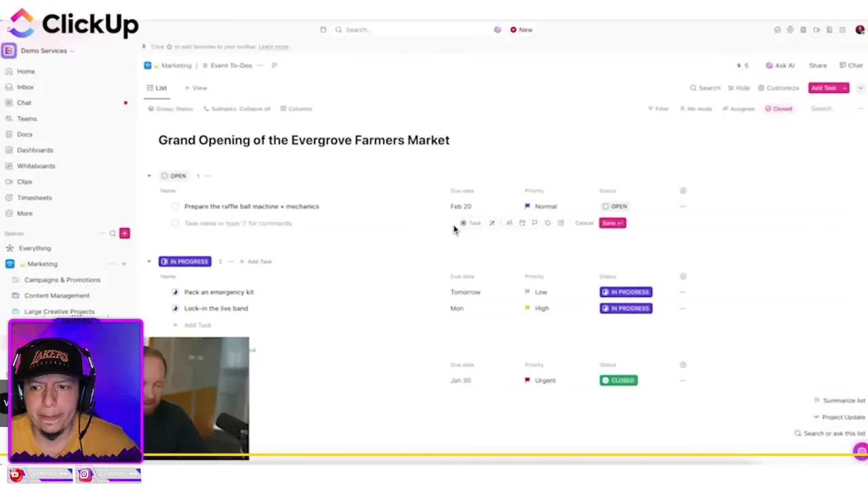Click Cancel in the new task row
This screenshot has width=868, height=488.
[x=584, y=223]
